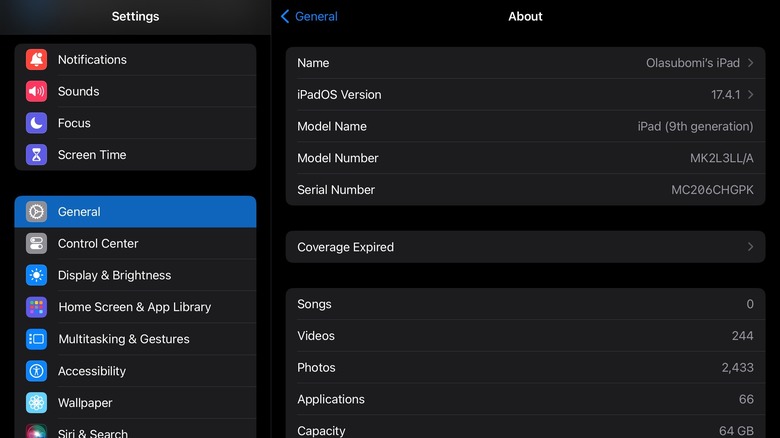Tap the Home Screen & App Library icon
780x438 pixels.
[x=36, y=307]
